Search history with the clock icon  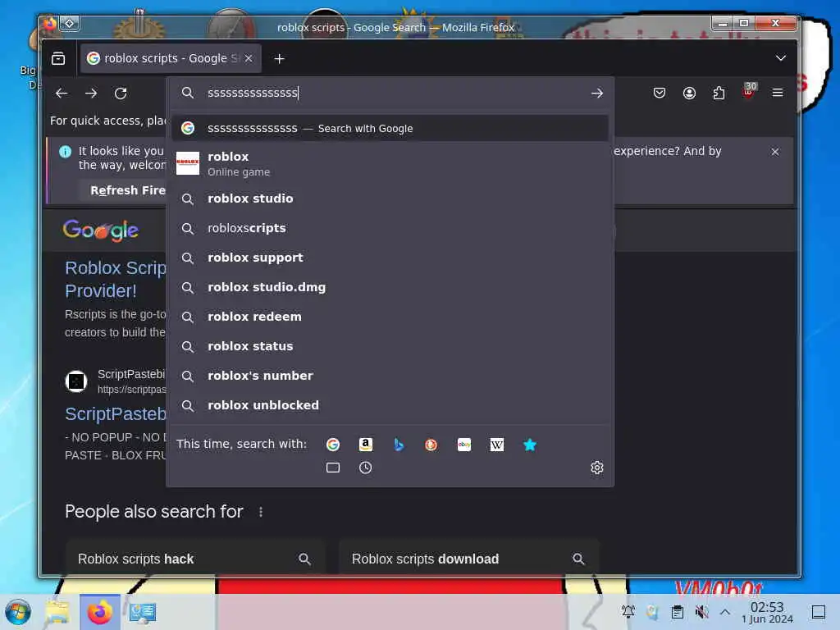(x=365, y=468)
